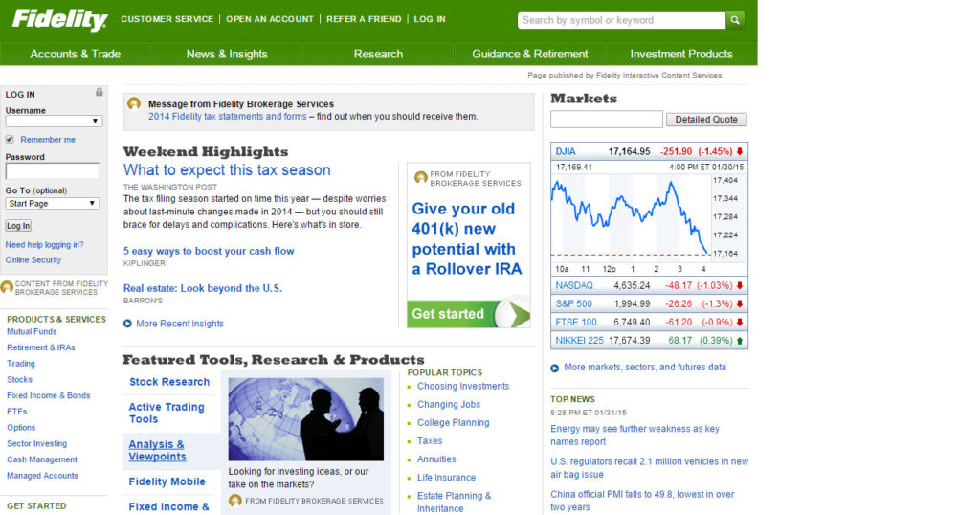Image resolution: width=980 pixels, height=515 pixels.
Task: Select the Fidelity Mobile tab
Action: pyautogui.click(x=167, y=481)
